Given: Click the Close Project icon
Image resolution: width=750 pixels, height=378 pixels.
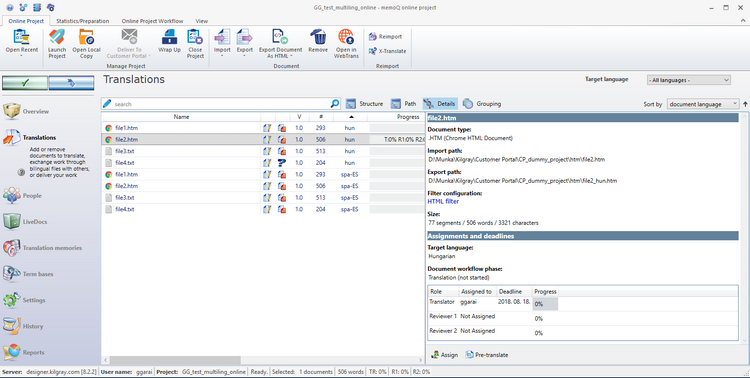Looking at the screenshot, I should click(195, 37).
